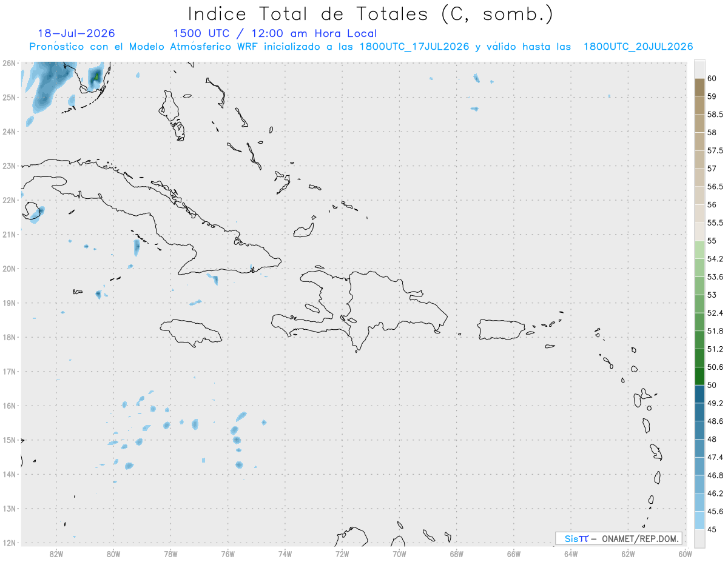Click the 82W longitude label

[56, 554]
